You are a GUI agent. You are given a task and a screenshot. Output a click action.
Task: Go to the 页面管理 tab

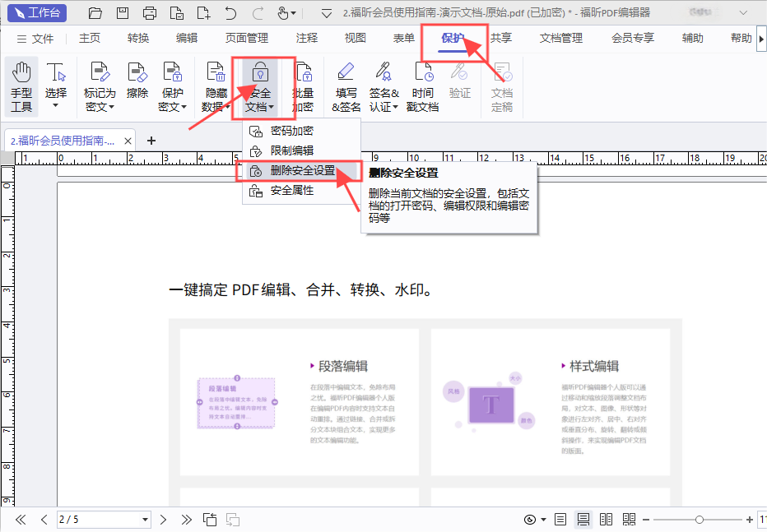pyautogui.click(x=247, y=38)
